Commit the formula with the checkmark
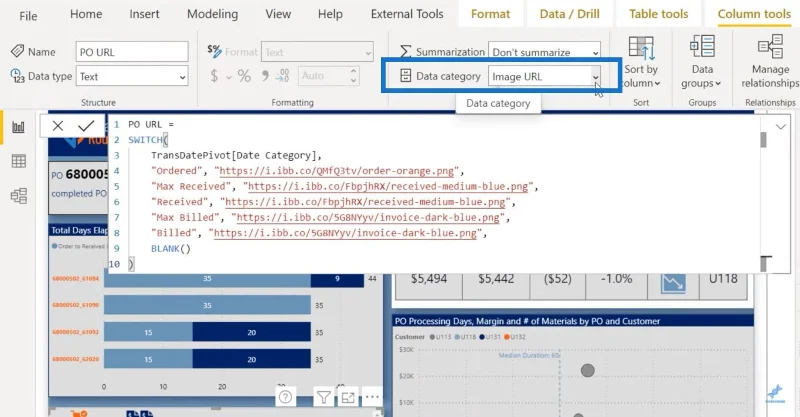Image resolution: width=800 pixels, height=417 pixels. (86, 126)
